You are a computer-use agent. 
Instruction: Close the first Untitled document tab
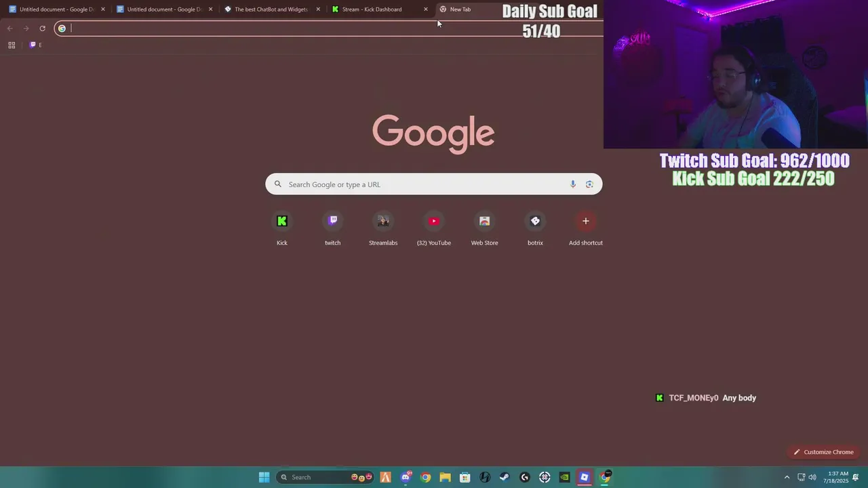click(103, 9)
